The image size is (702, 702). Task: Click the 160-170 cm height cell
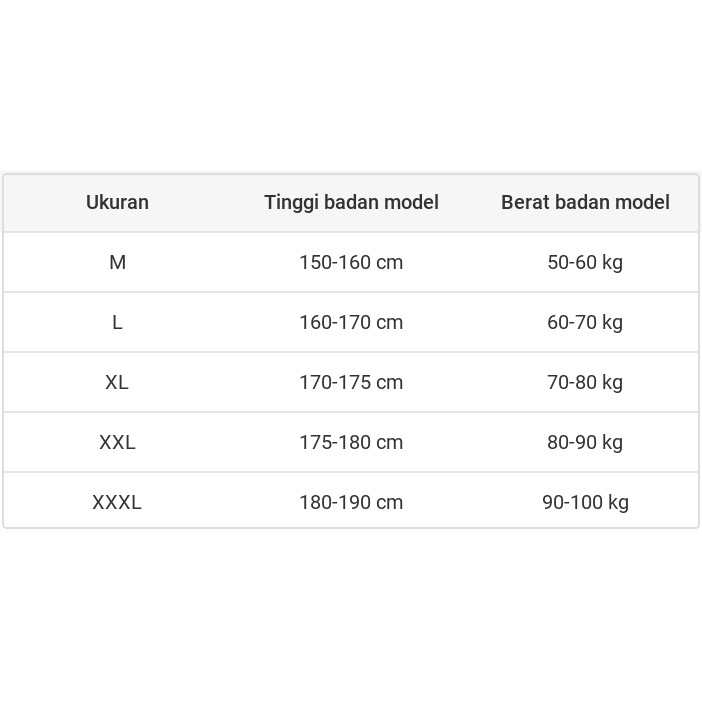(351, 322)
